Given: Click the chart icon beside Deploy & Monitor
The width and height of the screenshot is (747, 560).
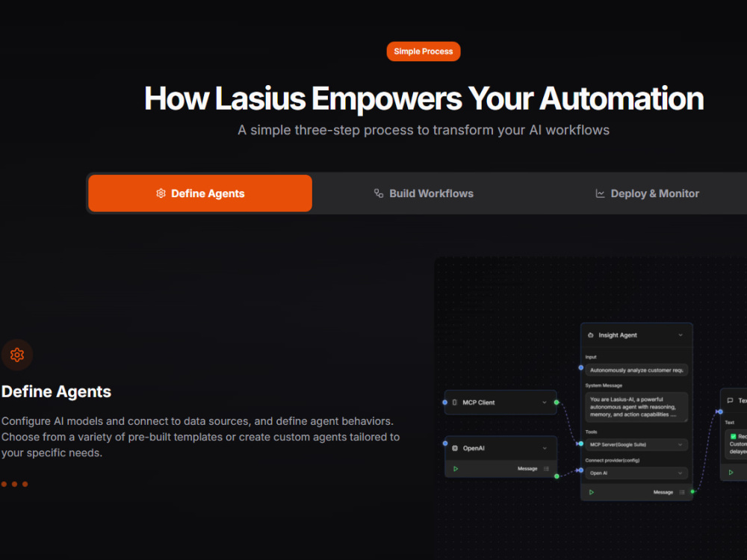Looking at the screenshot, I should click(x=601, y=193).
